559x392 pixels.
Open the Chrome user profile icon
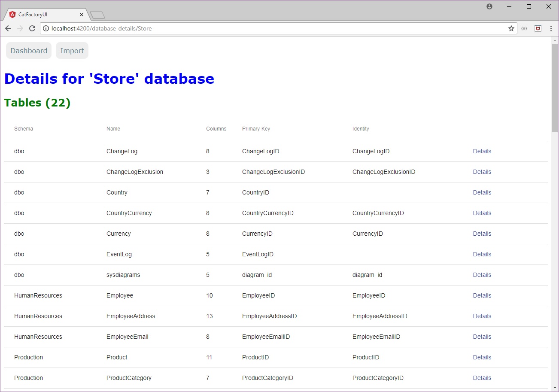coord(489,6)
